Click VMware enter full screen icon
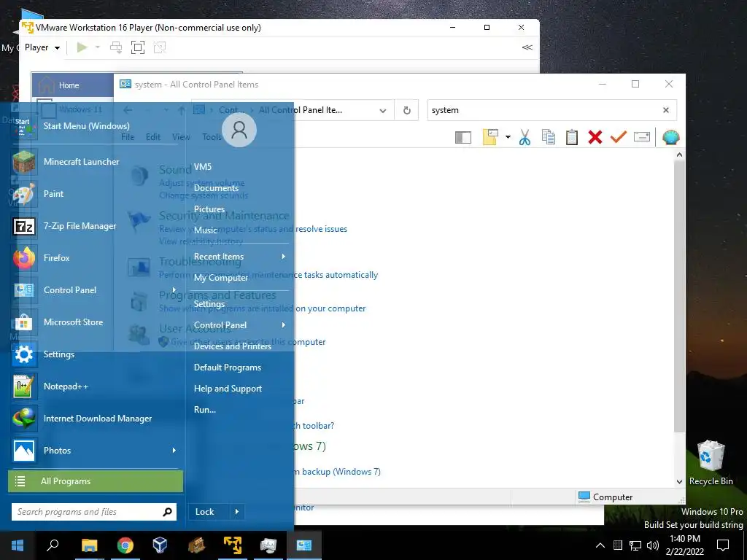 click(x=138, y=47)
